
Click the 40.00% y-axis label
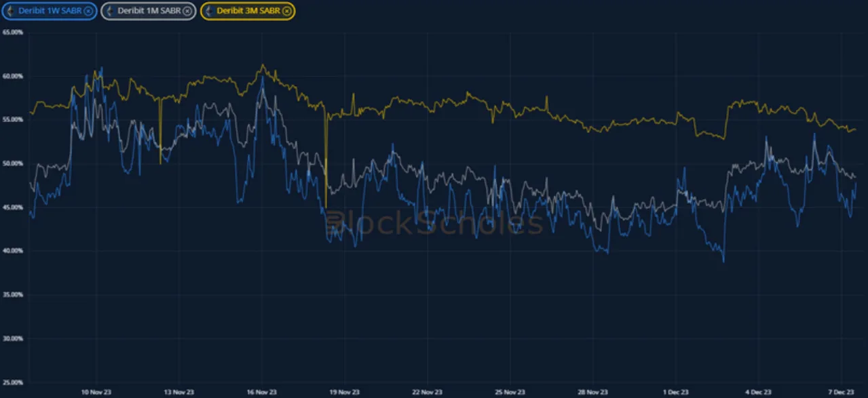(13, 251)
